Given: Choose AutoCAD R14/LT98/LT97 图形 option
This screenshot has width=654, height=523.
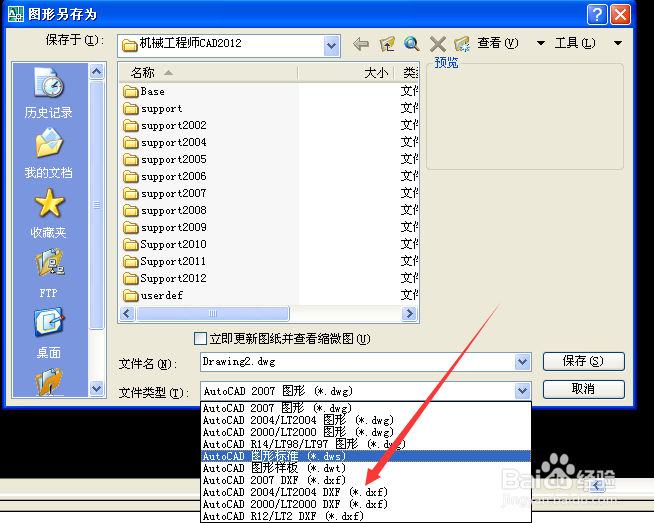Looking at the screenshot, I should (366, 444).
